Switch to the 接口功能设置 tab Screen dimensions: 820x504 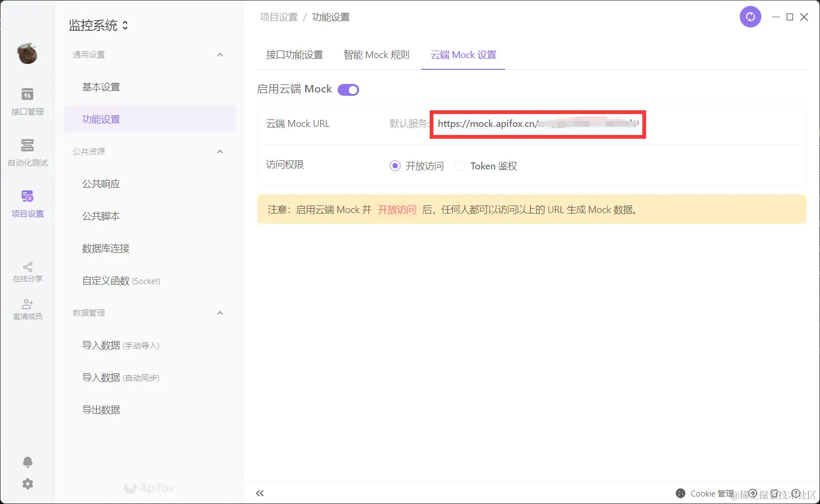tap(295, 55)
